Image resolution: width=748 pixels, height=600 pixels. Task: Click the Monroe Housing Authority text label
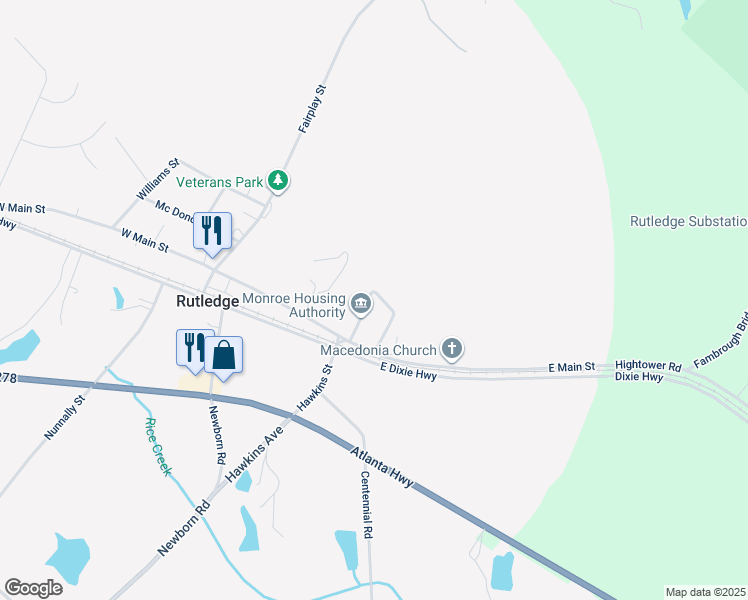(x=294, y=305)
